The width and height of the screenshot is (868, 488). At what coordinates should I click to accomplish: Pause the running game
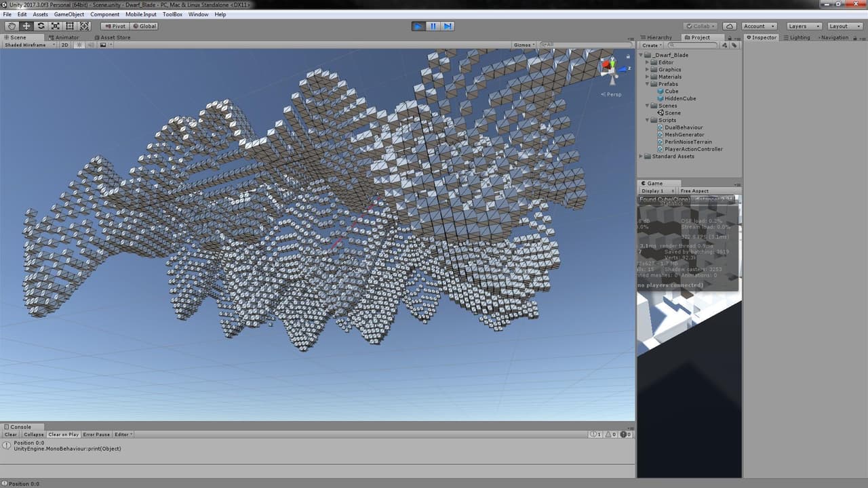point(433,26)
